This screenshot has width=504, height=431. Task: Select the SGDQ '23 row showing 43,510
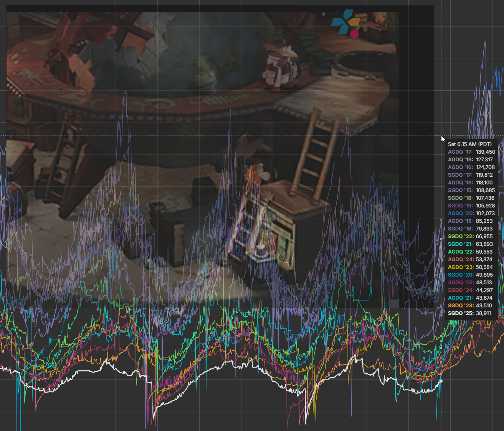click(x=470, y=305)
